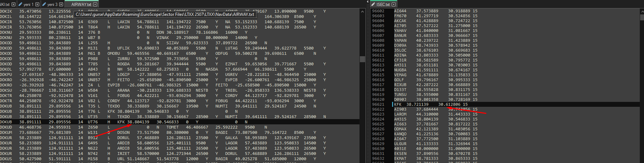Place cursor on the highlighted DOKUB UT76 line

point(179,122)
